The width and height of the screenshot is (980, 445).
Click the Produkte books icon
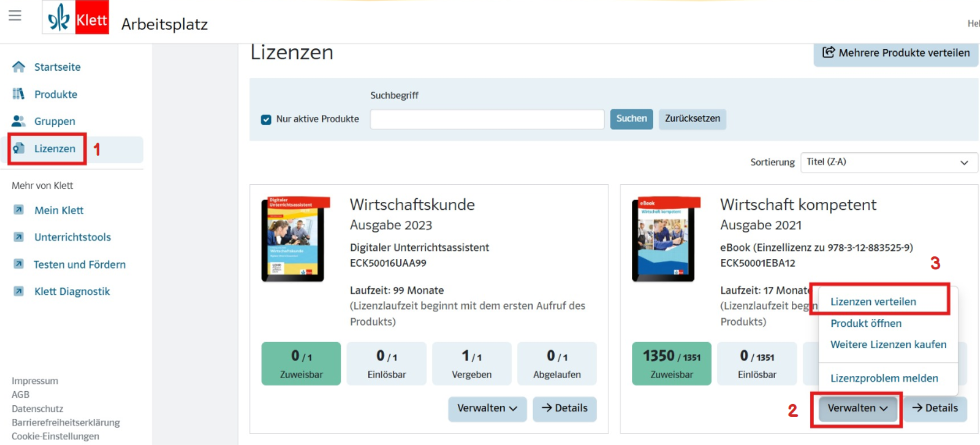tap(18, 94)
